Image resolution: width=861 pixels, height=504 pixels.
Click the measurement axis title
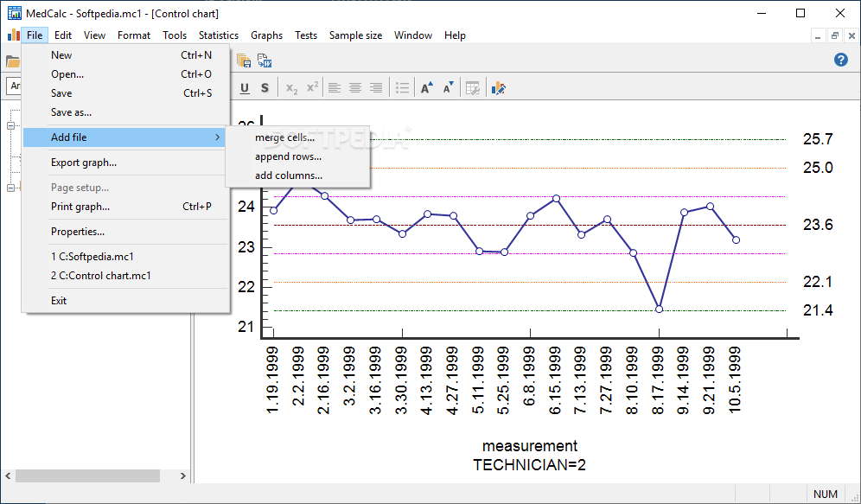tap(530, 446)
